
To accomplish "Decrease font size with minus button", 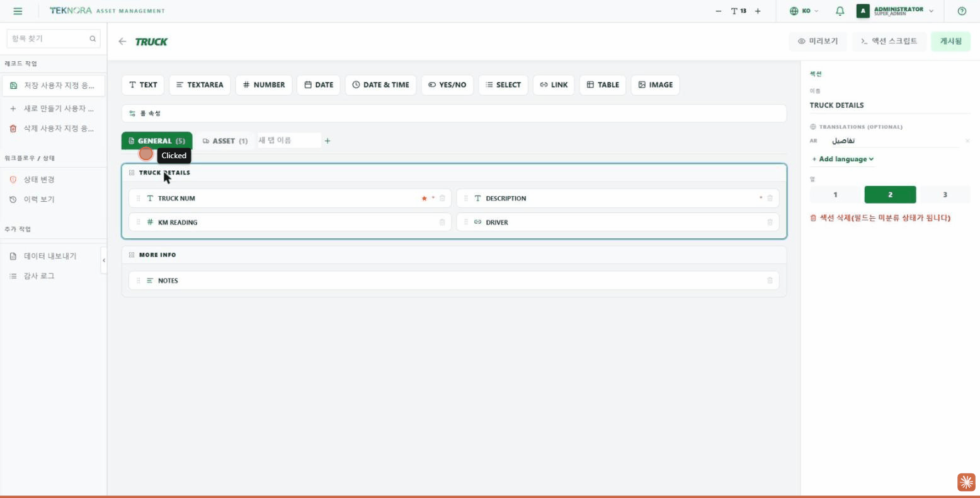I will 719,11.
